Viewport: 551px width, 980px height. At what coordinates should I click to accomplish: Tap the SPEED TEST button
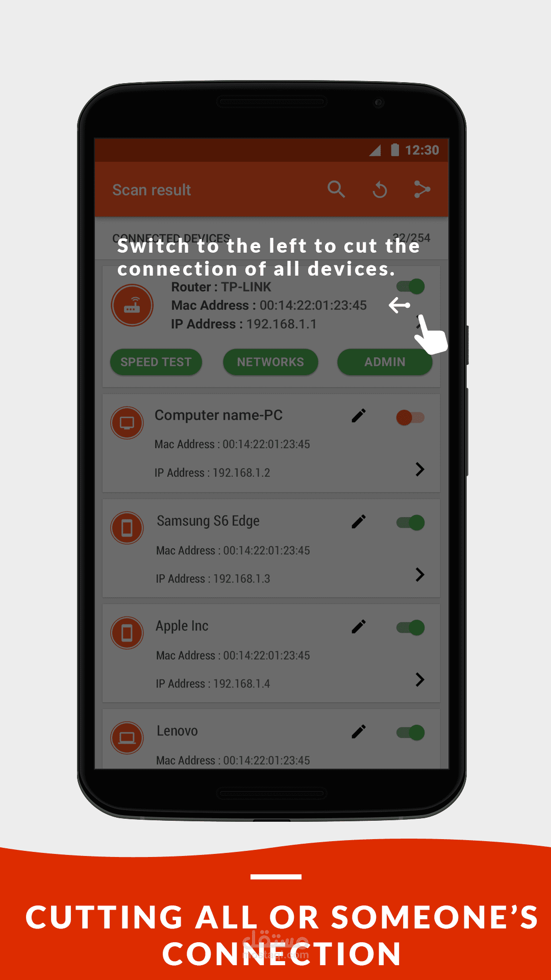click(x=156, y=362)
